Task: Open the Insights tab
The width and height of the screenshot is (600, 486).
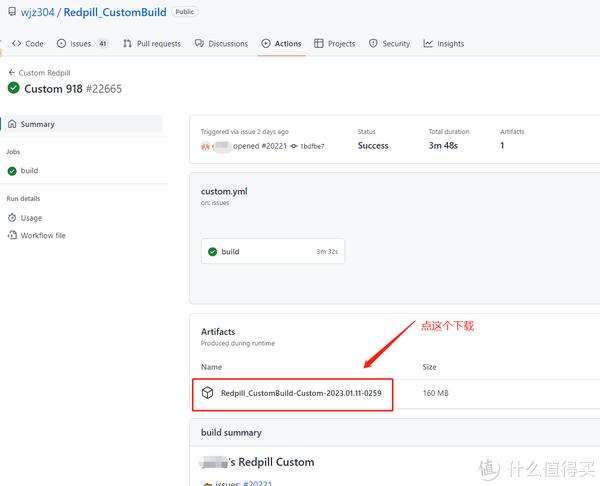Action: click(443, 44)
